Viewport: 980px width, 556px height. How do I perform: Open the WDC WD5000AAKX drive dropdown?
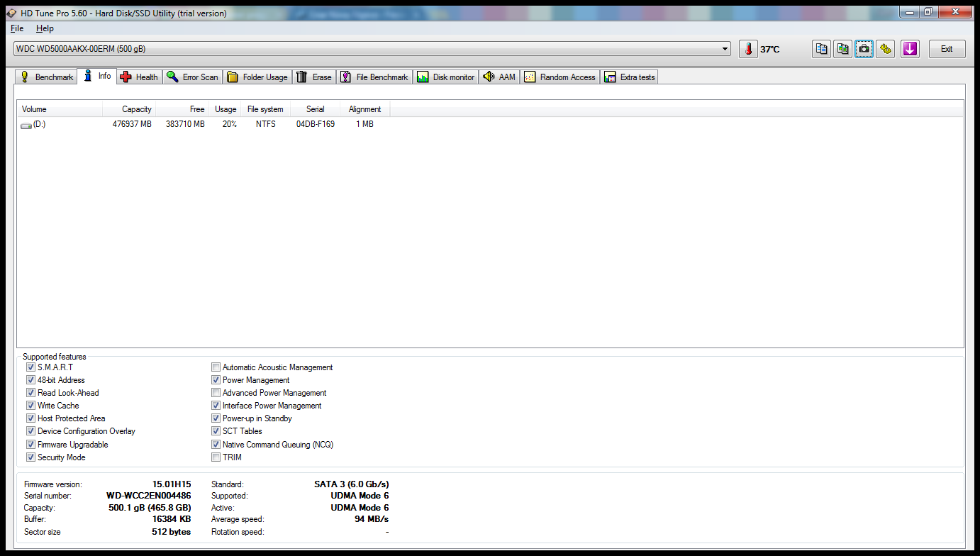click(372, 49)
